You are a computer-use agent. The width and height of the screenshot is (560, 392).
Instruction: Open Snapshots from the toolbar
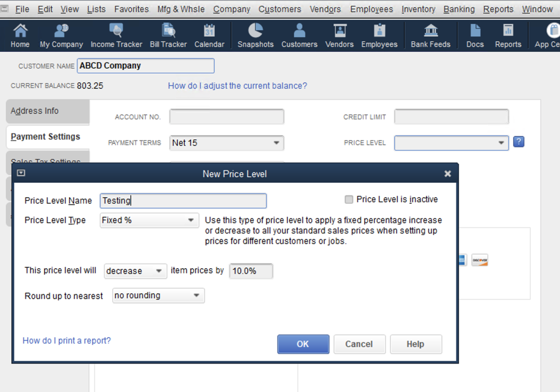click(x=255, y=36)
